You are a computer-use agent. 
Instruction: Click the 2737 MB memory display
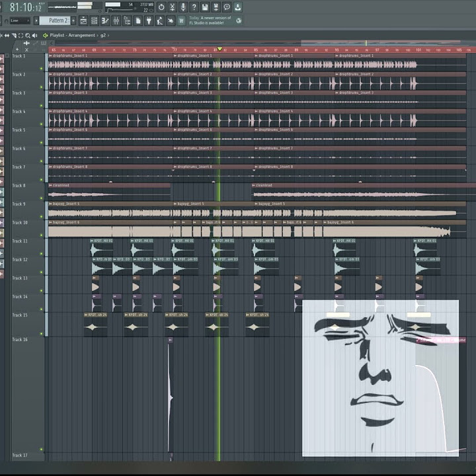(x=147, y=5)
